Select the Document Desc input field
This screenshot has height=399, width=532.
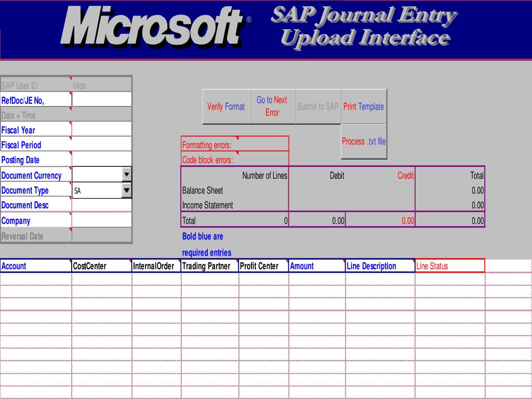click(x=102, y=205)
